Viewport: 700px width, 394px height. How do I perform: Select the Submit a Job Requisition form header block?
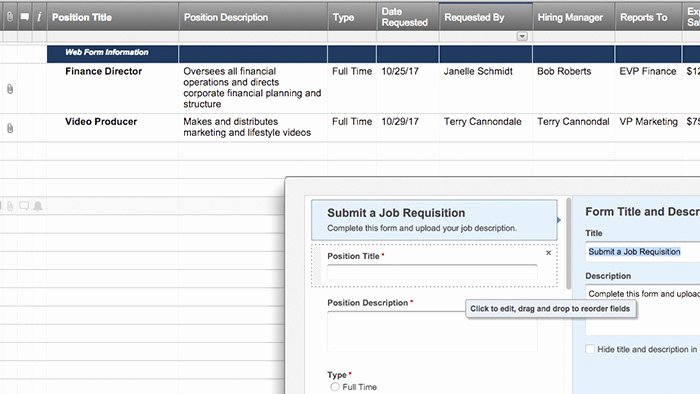tap(434, 220)
